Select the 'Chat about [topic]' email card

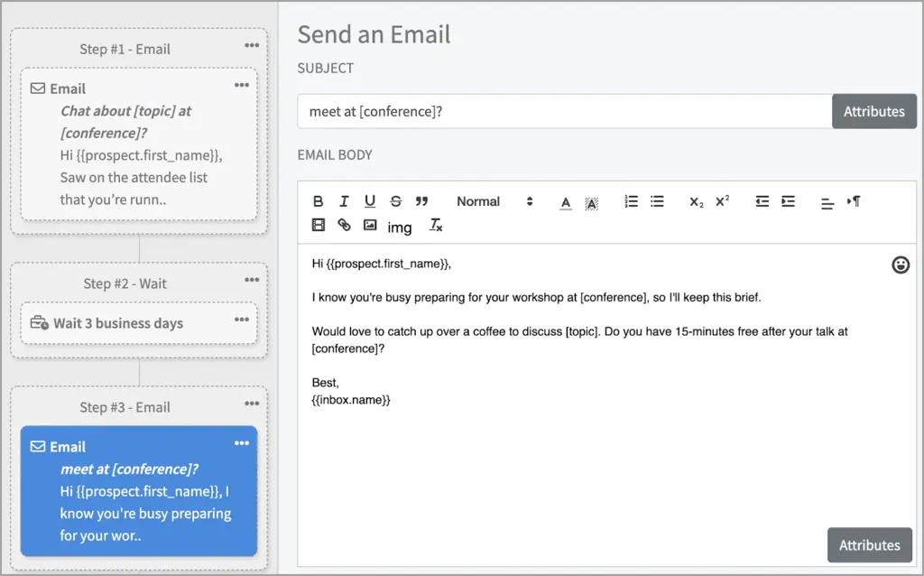click(139, 144)
